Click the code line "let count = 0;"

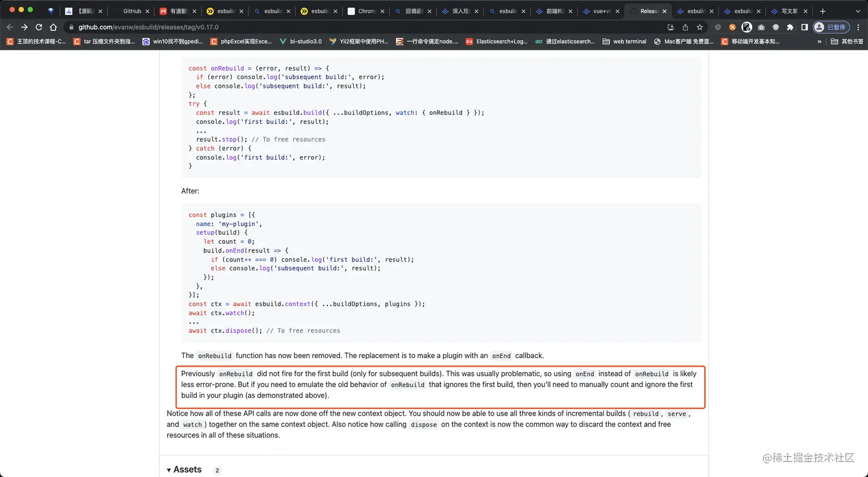pos(229,242)
